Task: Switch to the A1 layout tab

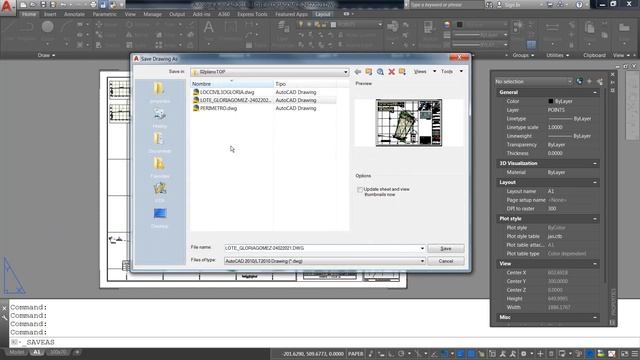Action: pyautogui.click(x=36, y=352)
